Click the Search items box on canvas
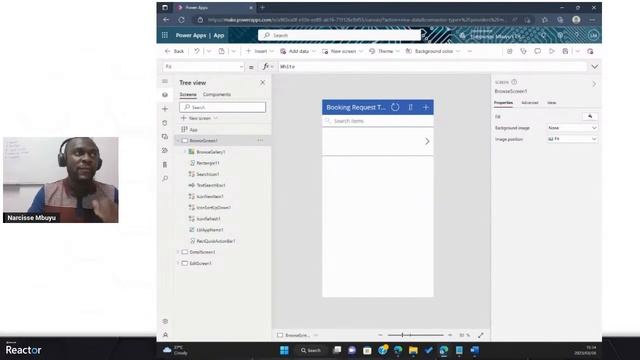640x360 pixels. [378, 121]
